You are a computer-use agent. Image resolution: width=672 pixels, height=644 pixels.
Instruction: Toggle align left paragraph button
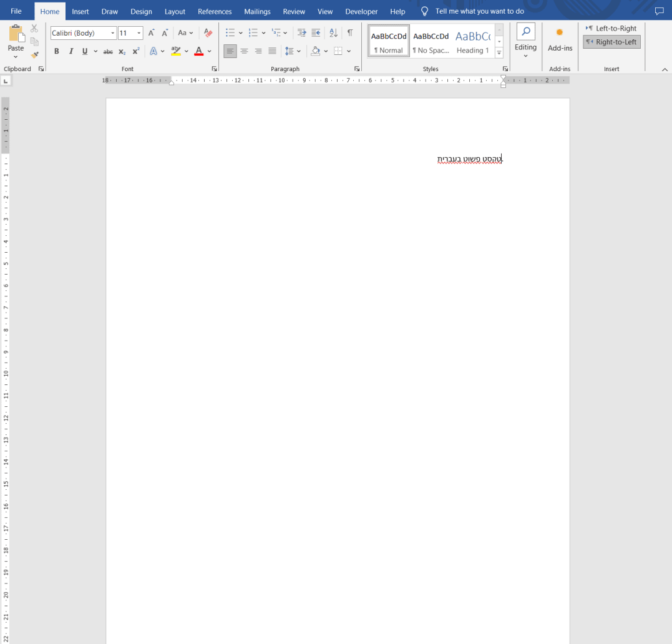tap(230, 51)
